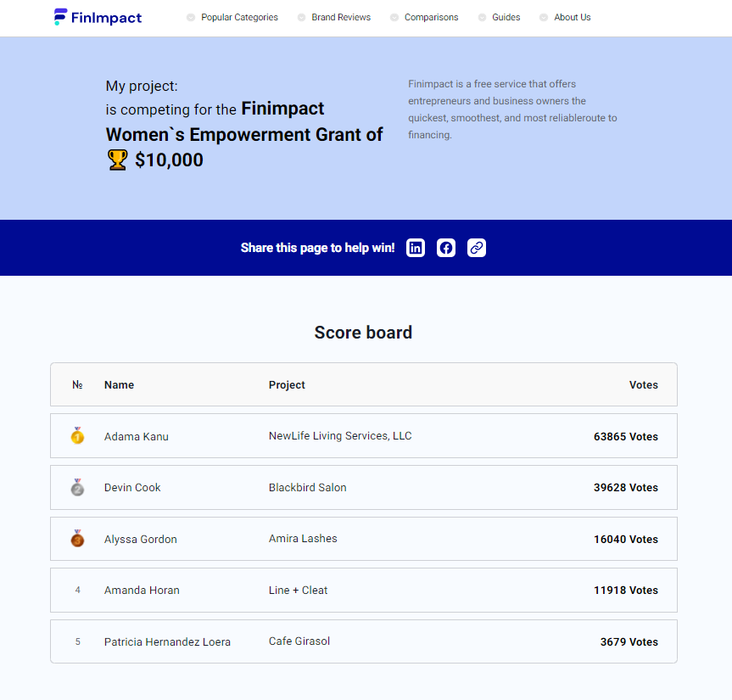Click the 39628 Votes value

(x=626, y=488)
